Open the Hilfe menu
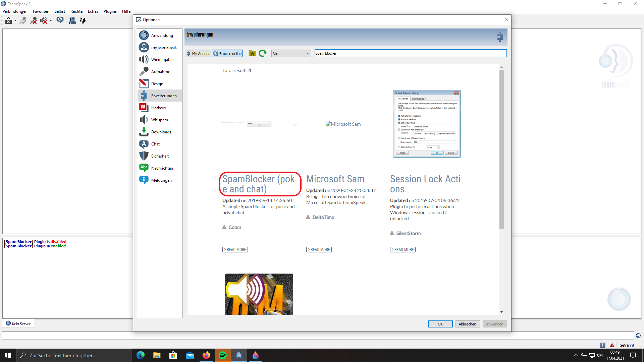The height and width of the screenshot is (362, 644). point(126,11)
